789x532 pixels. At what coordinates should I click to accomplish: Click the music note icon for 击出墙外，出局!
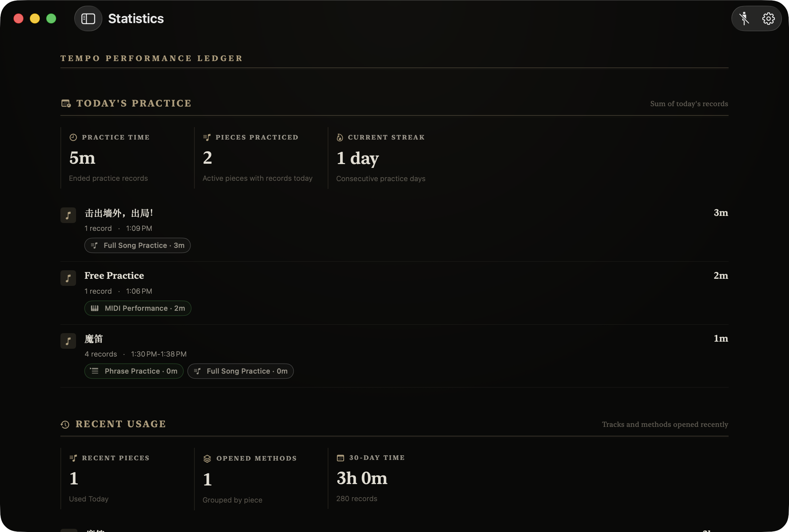[68, 215]
